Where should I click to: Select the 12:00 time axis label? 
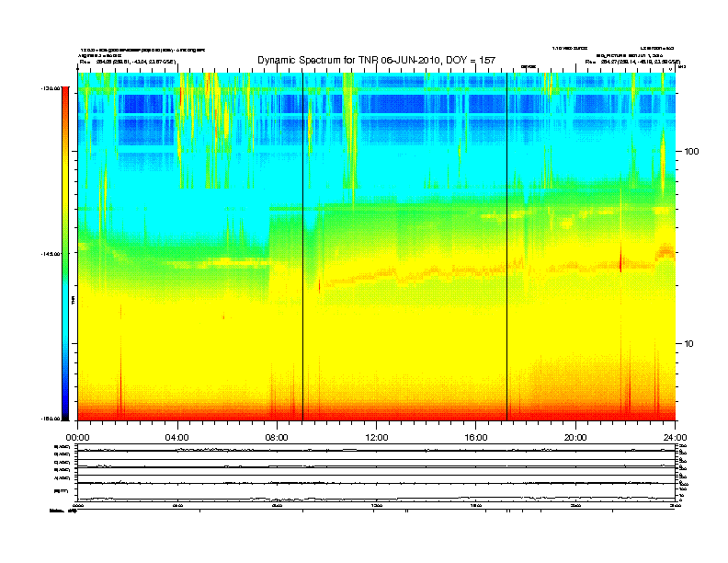click(377, 437)
